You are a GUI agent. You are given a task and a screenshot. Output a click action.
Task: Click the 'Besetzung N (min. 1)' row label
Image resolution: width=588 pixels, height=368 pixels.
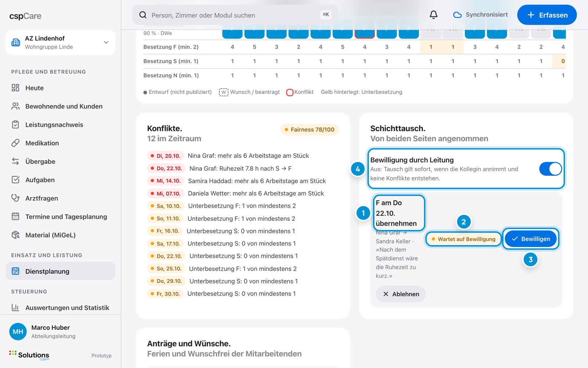coord(171,75)
